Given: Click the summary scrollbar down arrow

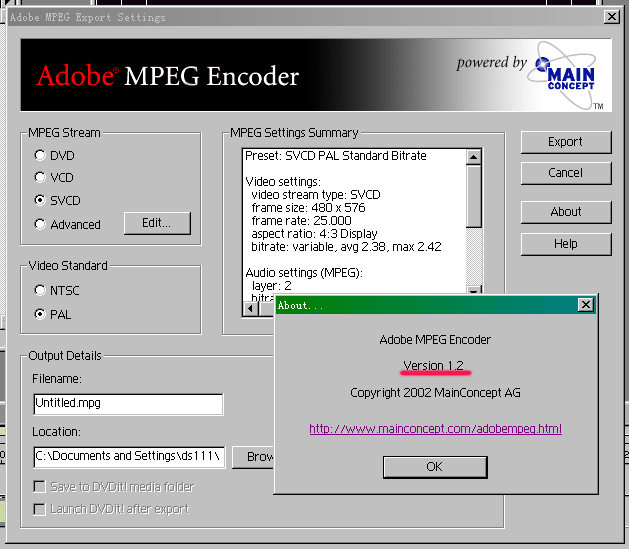Looking at the screenshot, I should click(474, 290).
